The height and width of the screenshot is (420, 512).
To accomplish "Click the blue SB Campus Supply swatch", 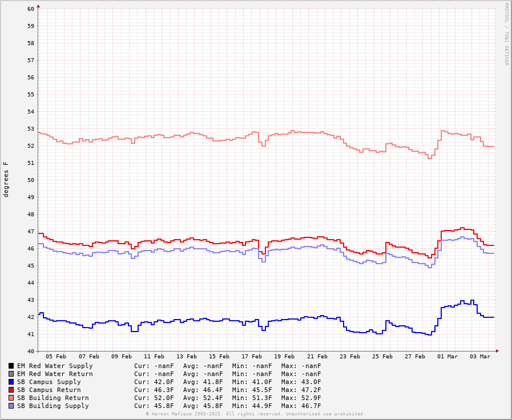I will click(11, 382).
